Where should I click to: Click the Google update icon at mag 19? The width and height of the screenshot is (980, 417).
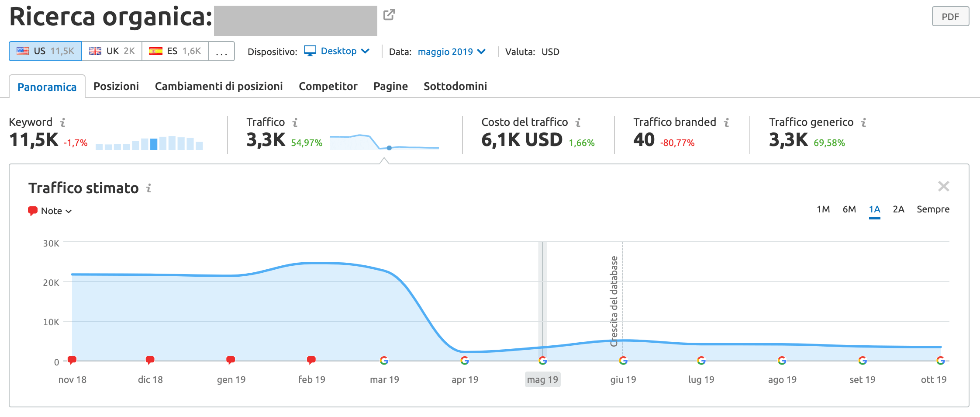click(x=543, y=361)
